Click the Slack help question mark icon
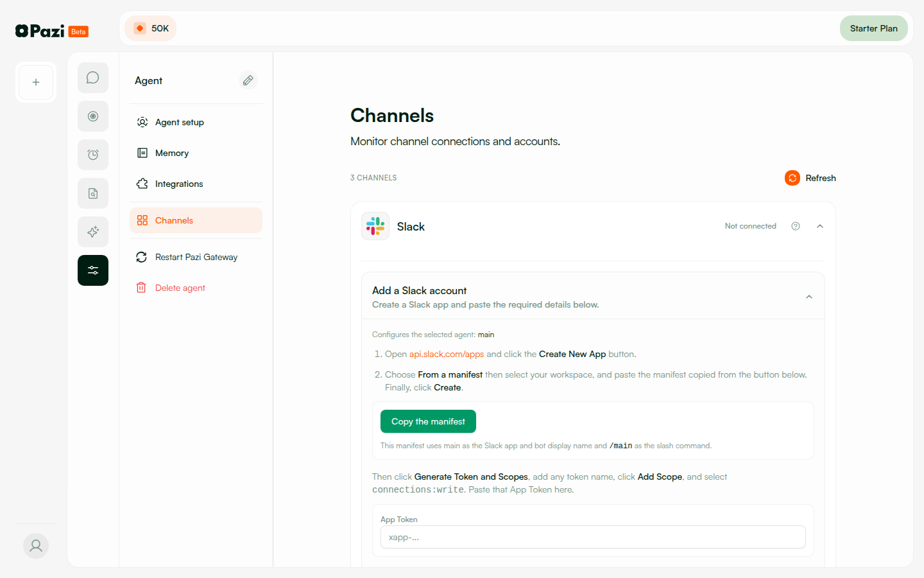The width and height of the screenshot is (924, 578). coord(796,226)
